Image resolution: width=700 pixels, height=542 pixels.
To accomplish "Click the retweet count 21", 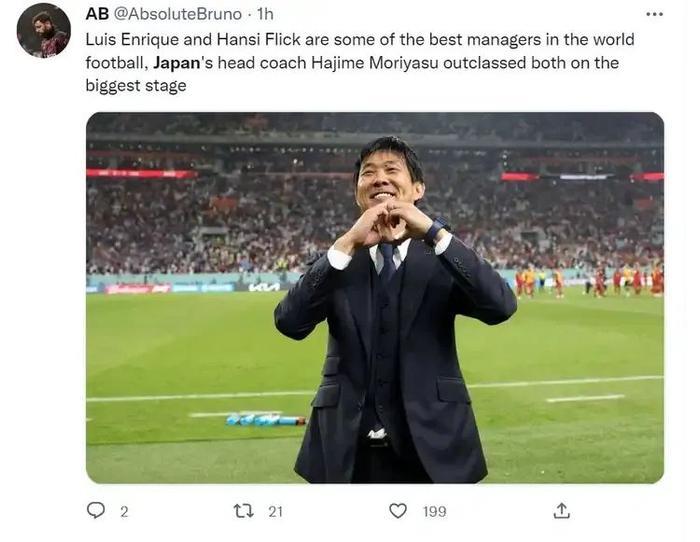I will click(275, 511).
